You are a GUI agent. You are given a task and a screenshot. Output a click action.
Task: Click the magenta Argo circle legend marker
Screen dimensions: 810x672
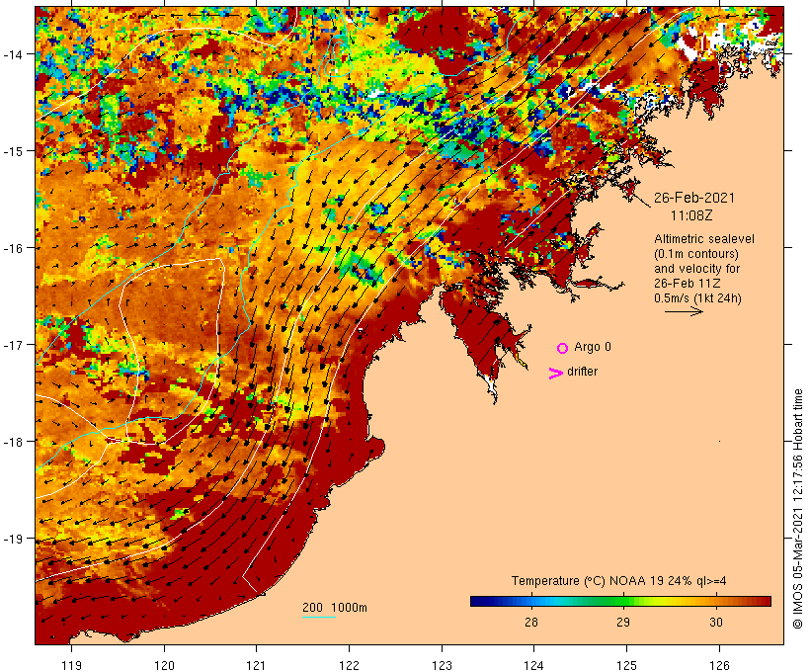click(563, 348)
